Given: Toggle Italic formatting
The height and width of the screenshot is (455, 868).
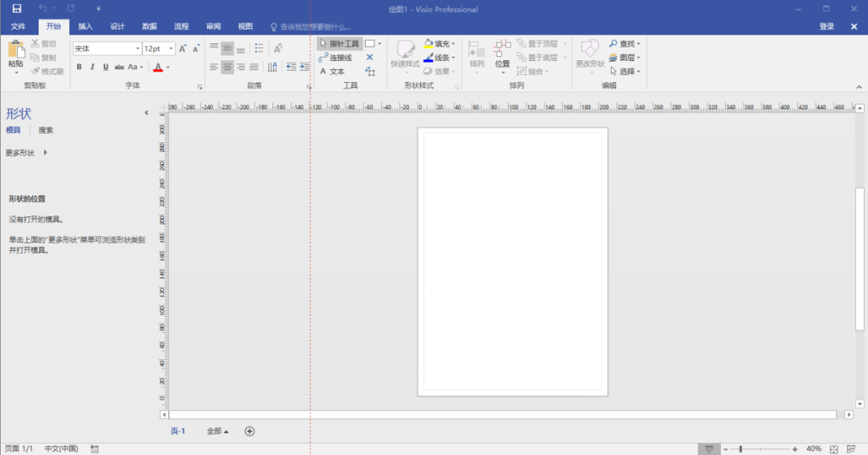Looking at the screenshot, I should point(92,67).
